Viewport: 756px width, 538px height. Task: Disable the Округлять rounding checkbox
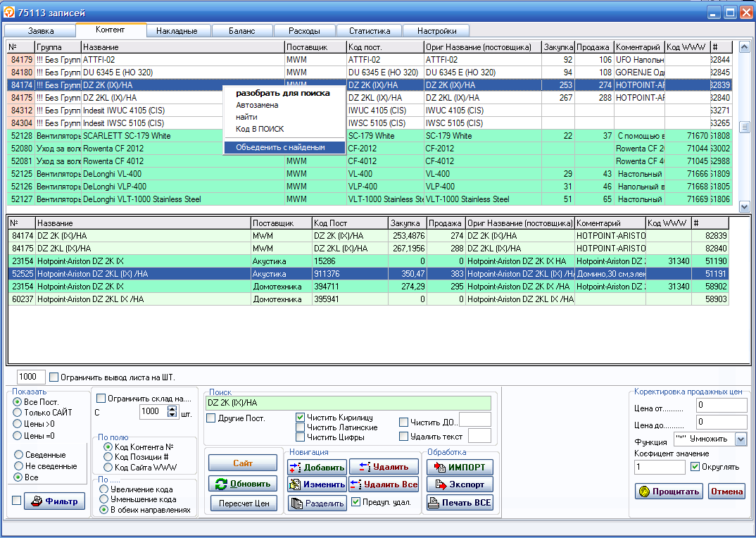pyautogui.click(x=695, y=466)
